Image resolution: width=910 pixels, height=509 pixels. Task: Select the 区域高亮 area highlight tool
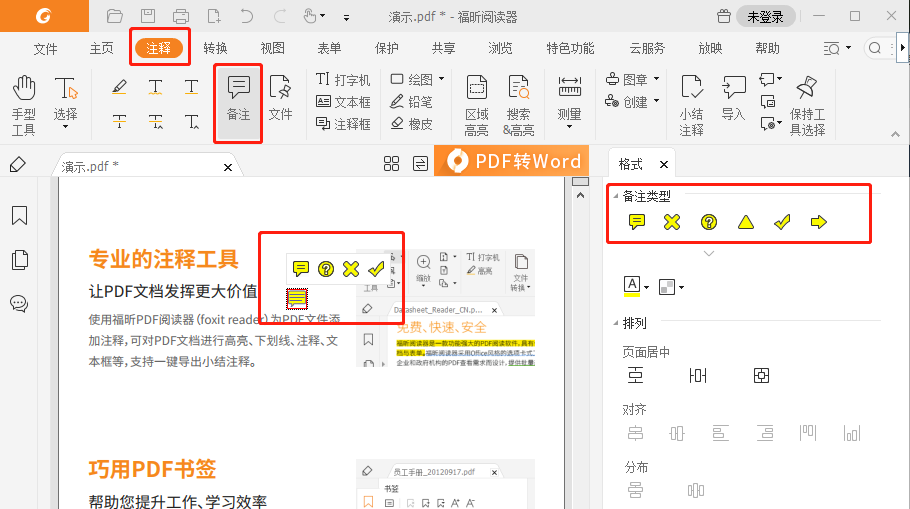pyautogui.click(x=477, y=103)
